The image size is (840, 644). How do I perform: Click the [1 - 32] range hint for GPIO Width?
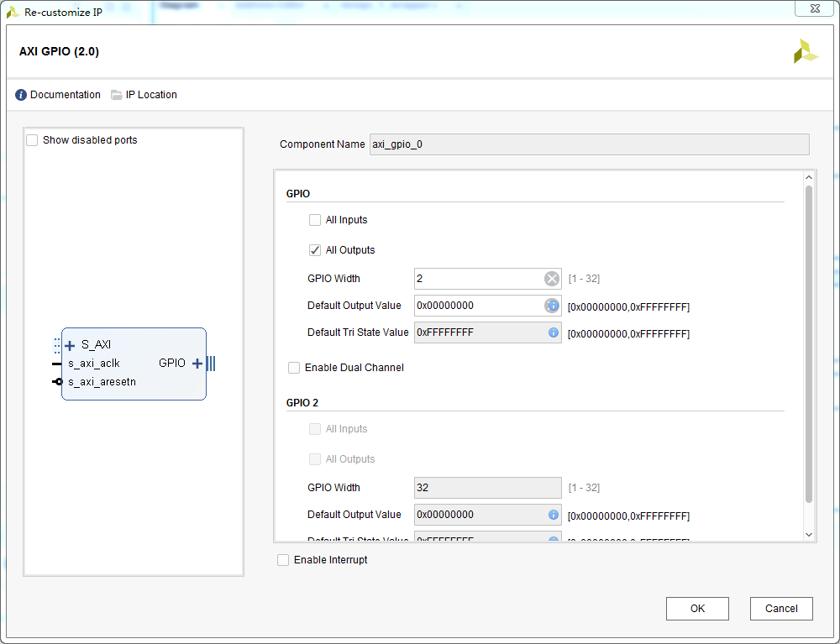coord(584,279)
